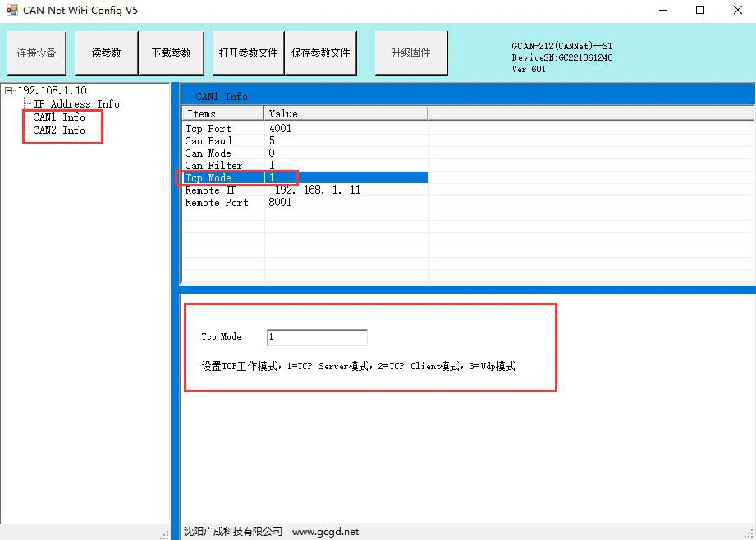Click the highlighted Tcp Mode row
The image size is (756, 540).
pos(208,178)
